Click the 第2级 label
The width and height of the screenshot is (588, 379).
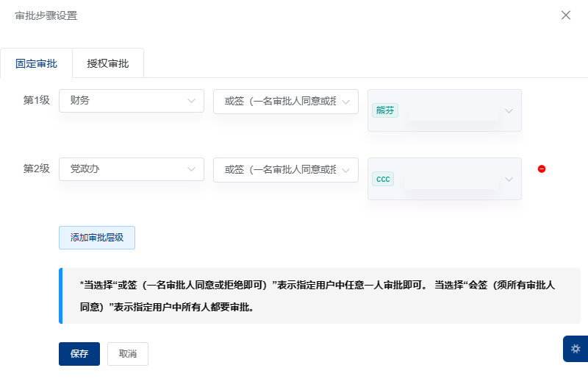pyautogui.click(x=36, y=169)
